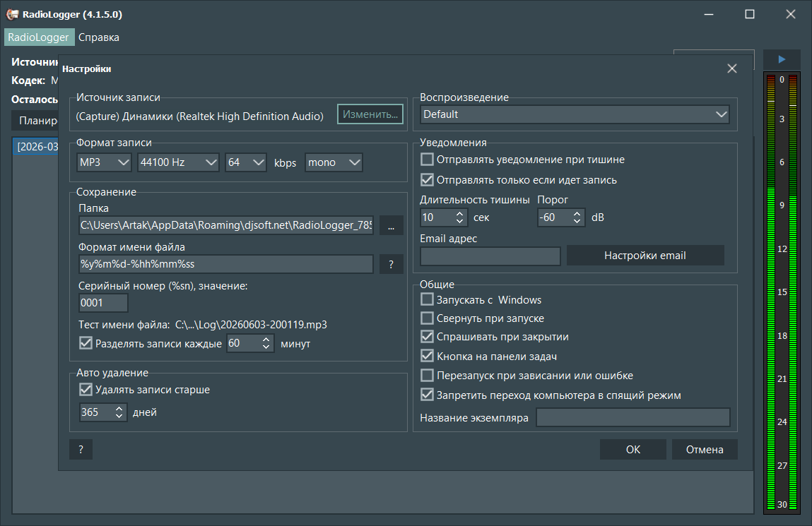Select the [2026-03 log entry in main window

[36, 146]
